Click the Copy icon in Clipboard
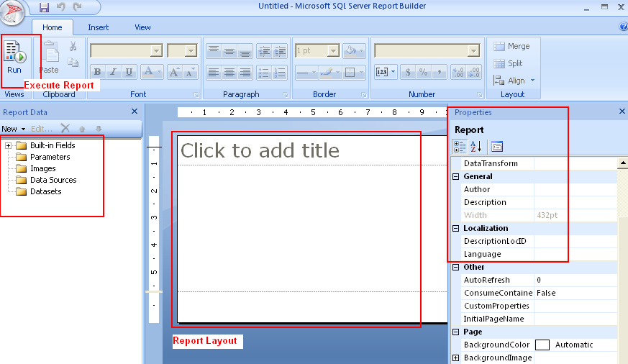Screen dimensions: 628x364 pyautogui.click(x=73, y=63)
